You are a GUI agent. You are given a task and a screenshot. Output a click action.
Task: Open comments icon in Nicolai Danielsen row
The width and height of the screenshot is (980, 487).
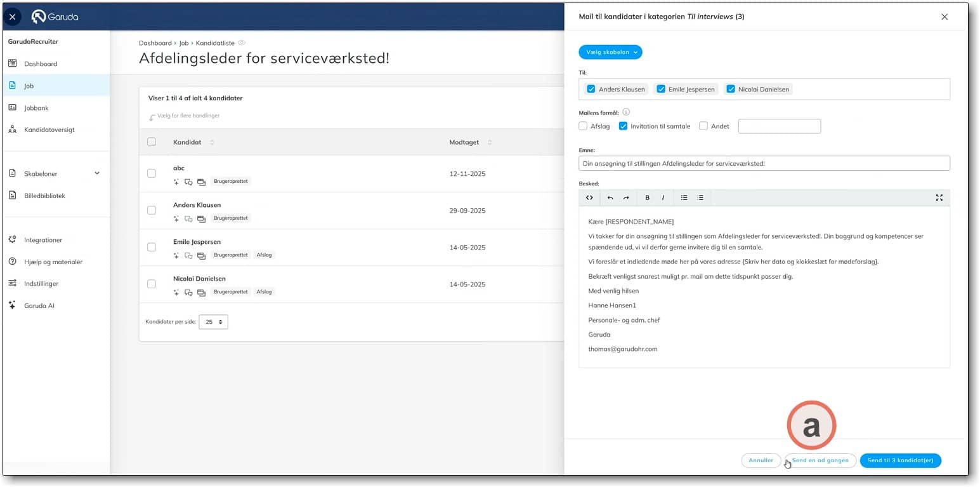tap(188, 292)
